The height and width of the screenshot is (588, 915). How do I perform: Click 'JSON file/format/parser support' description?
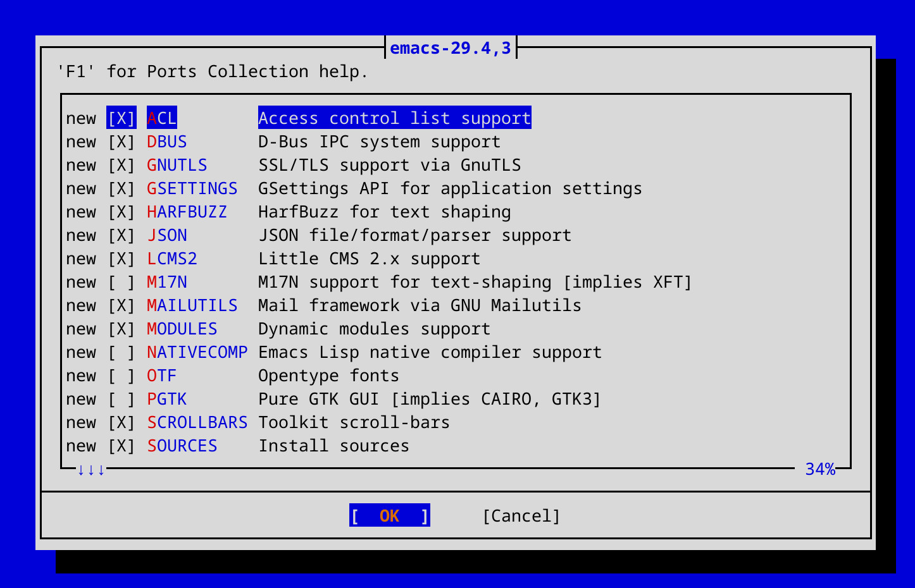point(415,235)
